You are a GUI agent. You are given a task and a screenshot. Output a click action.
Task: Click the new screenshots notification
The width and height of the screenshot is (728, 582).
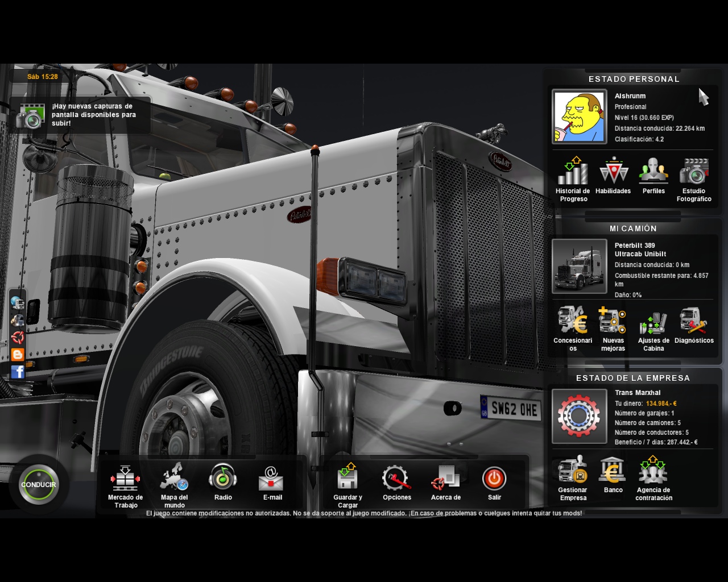click(x=80, y=115)
